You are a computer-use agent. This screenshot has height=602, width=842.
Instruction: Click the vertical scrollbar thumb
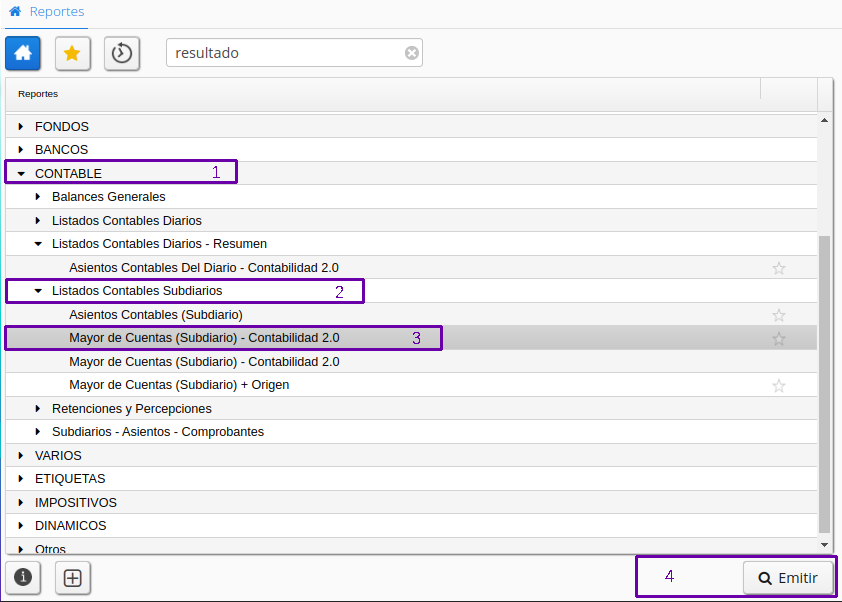[824, 384]
